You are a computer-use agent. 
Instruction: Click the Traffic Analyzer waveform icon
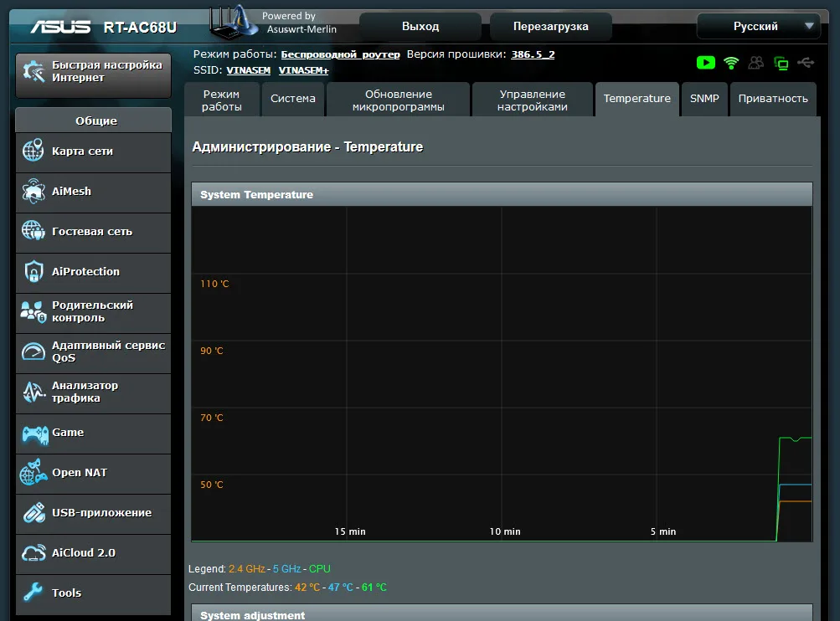pos(33,392)
